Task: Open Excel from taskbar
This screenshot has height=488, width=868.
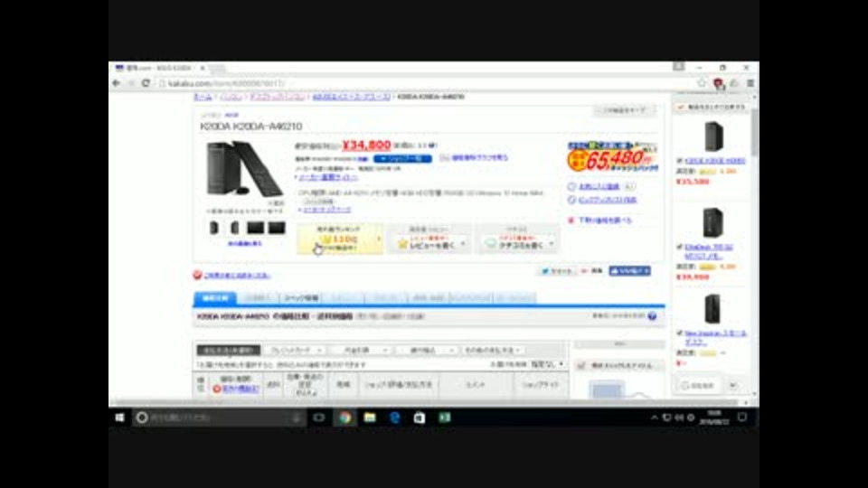Action: click(x=445, y=418)
